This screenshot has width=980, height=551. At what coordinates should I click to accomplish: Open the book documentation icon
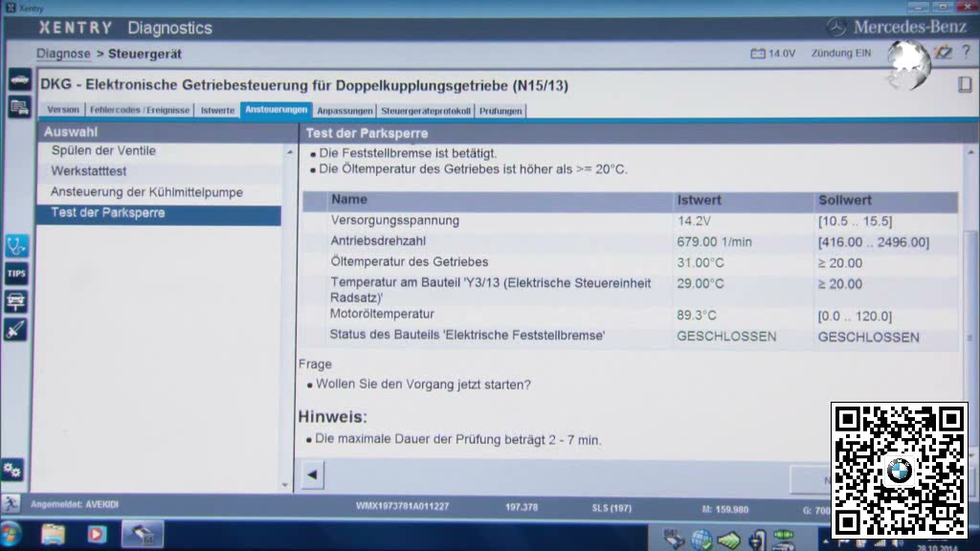click(x=965, y=84)
